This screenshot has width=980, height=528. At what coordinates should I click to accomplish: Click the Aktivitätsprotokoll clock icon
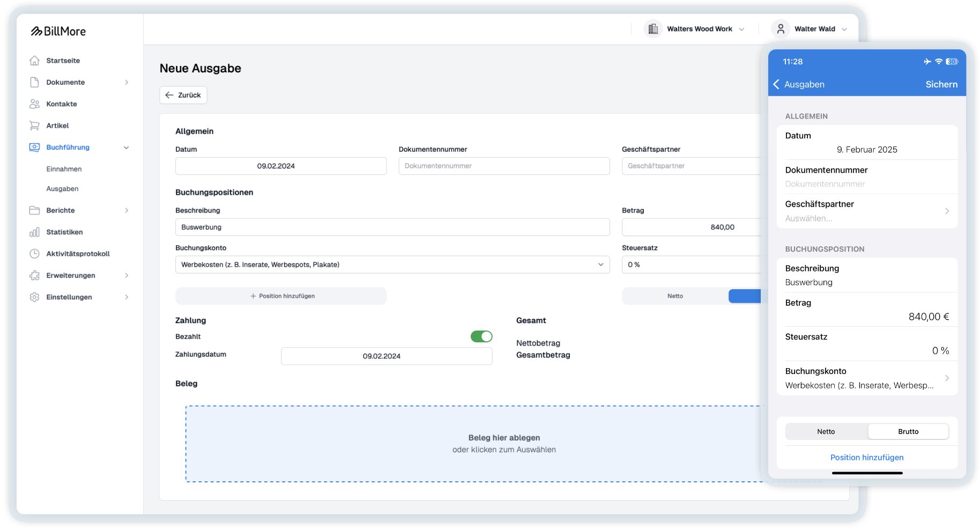34,253
